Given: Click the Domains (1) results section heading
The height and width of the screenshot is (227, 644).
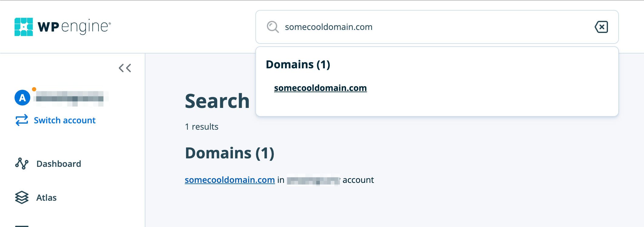Looking at the screenshot, I should click(x=230, y=153).
